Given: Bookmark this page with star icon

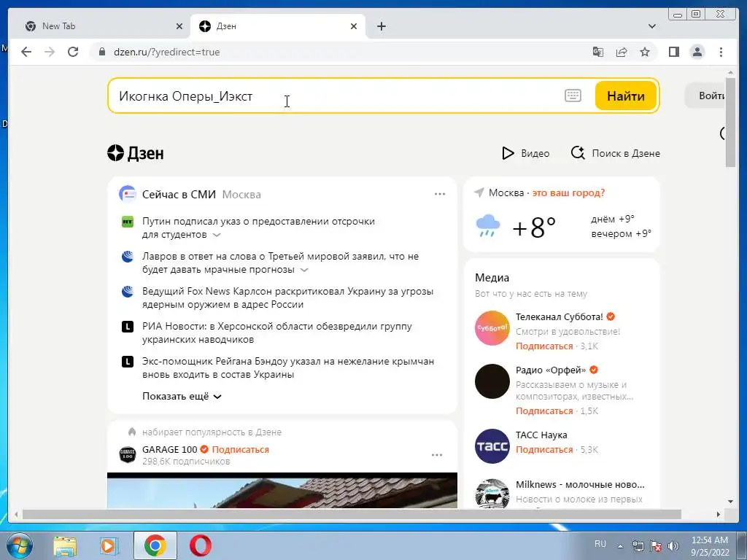Looking at the screenshot, I should coord(645,52).
